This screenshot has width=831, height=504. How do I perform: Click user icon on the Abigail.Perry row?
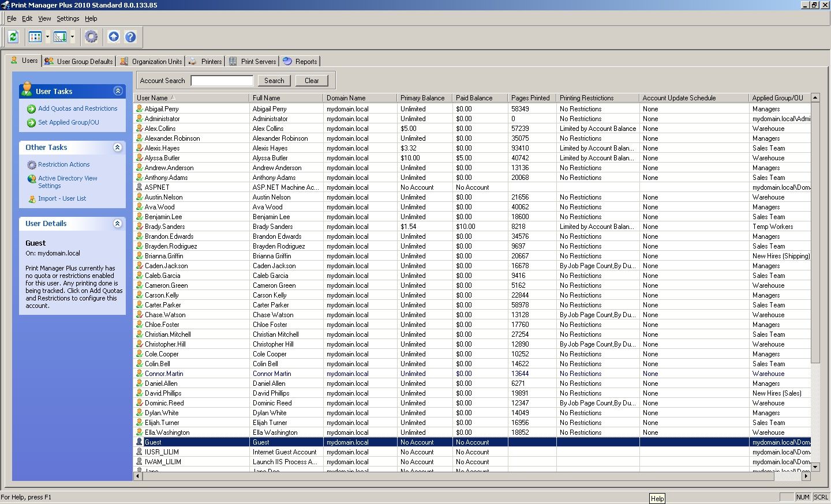139,108
